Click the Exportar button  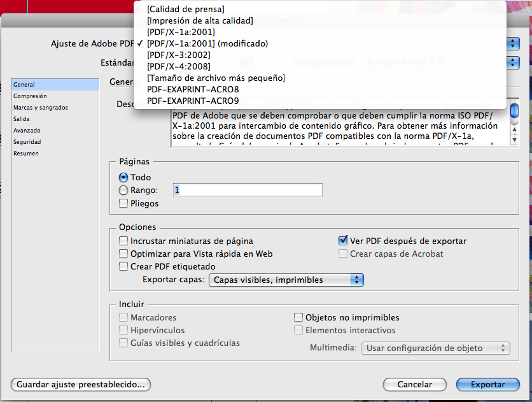(488, 385)
